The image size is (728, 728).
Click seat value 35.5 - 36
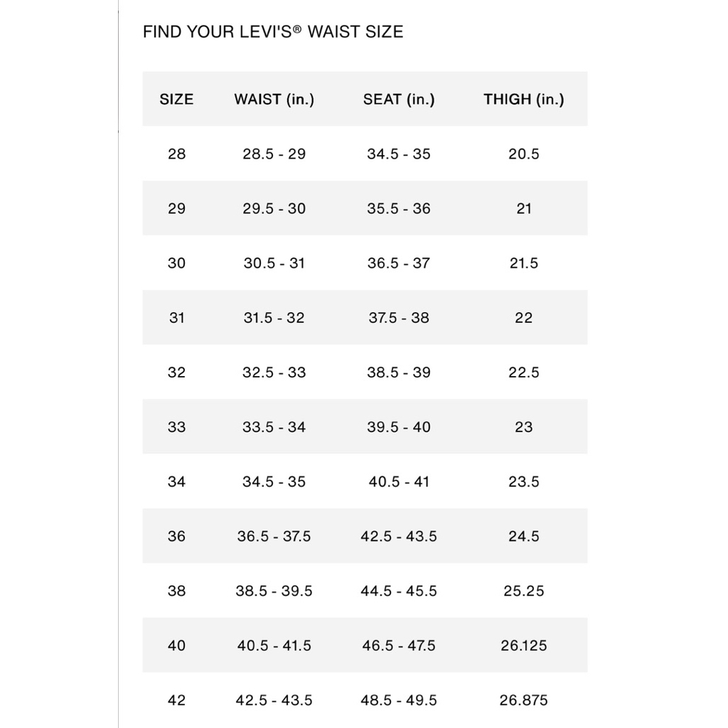click(399, 208)
